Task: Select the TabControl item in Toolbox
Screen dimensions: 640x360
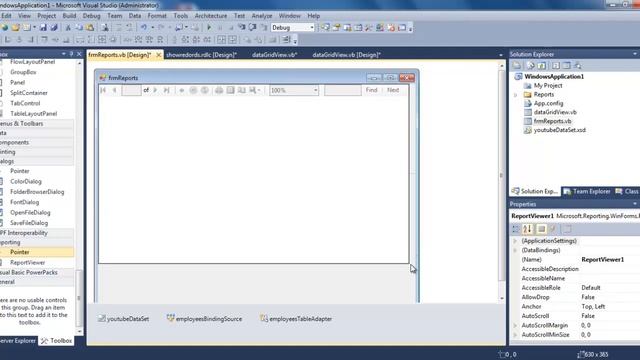Action: coord(25,103)
